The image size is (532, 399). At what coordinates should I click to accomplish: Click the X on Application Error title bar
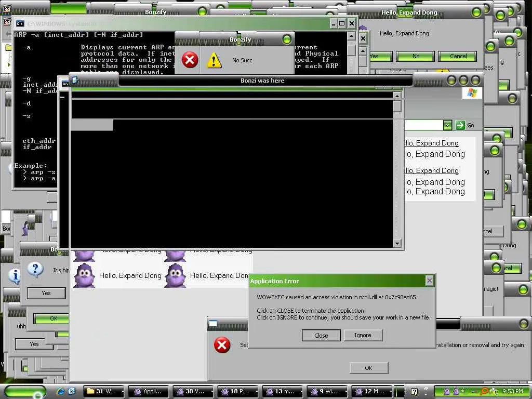[429, 281]
